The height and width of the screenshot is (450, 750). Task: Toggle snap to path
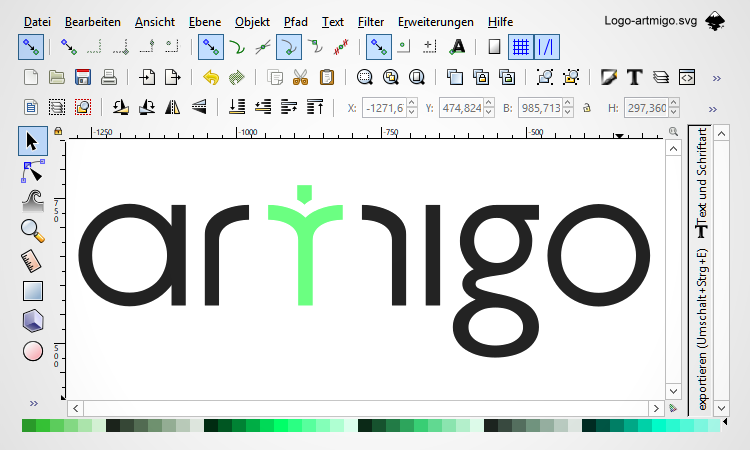(x=237, y=47)
